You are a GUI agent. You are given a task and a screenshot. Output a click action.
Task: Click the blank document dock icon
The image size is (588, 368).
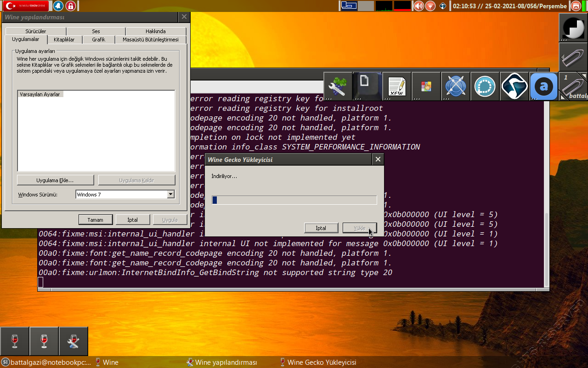pyautogui.click(x=367, y=86)
